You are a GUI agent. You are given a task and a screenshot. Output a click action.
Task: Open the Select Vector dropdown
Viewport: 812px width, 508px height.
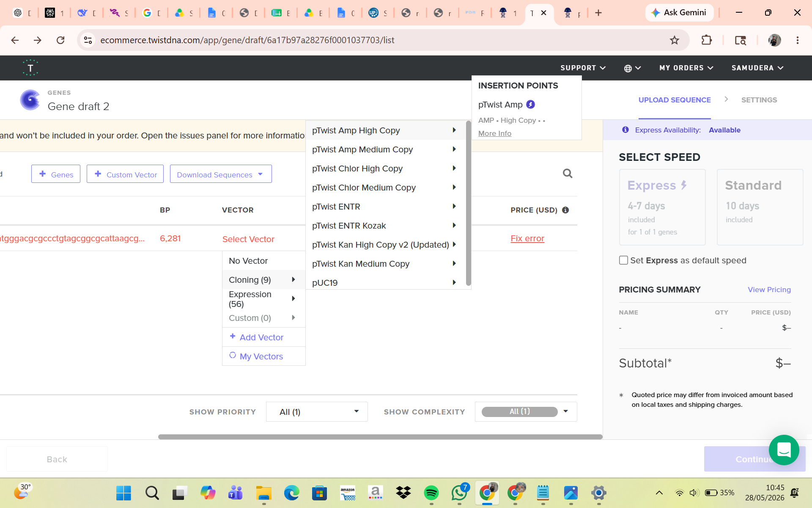[248, 239]
